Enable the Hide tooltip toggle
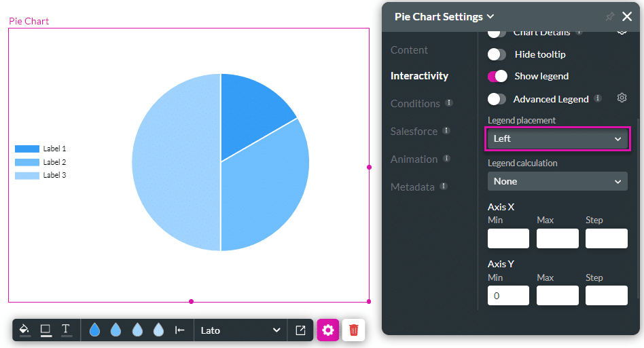 click(497, 54)
